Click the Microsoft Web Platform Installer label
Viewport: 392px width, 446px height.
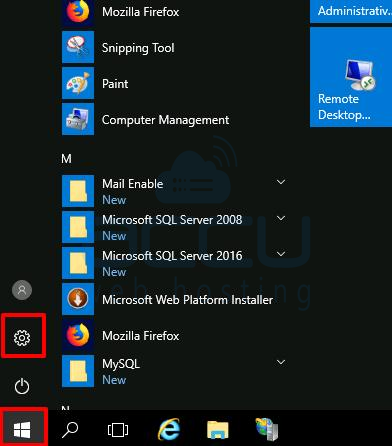click(188, 300)
